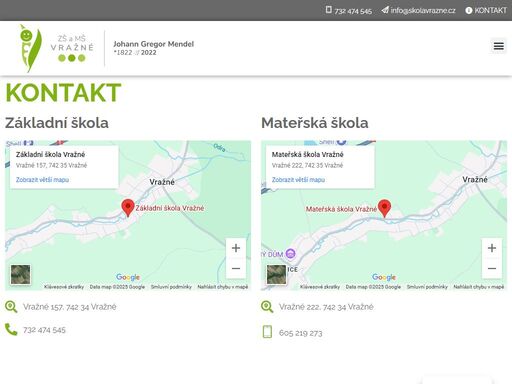Click info@skolavrazne.cz email link
The image size is (512, 384).
click(423, 10)
